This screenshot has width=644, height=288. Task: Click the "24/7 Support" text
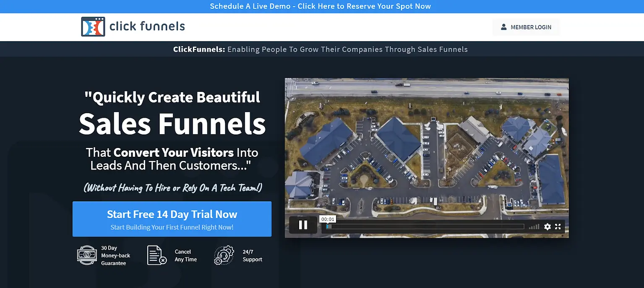[253, 255]
